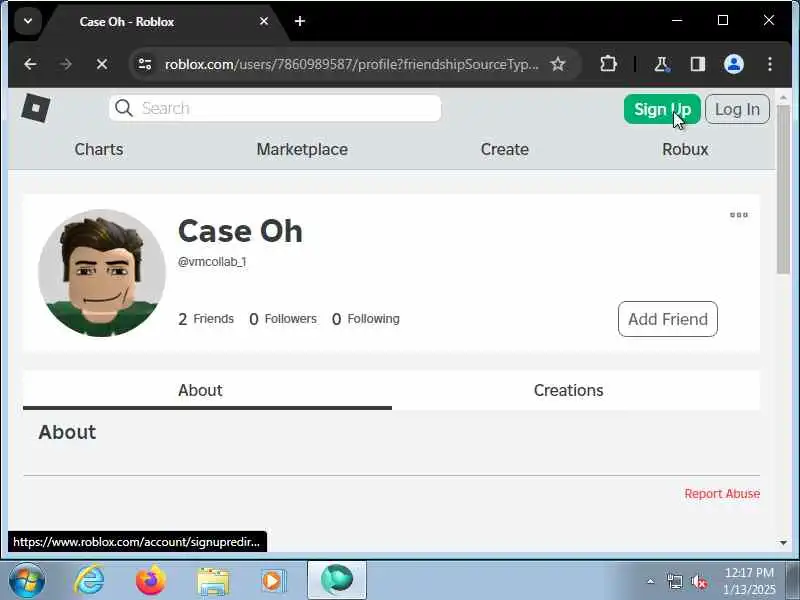Click the active browser taskbar icon
This screenshot has height=600, width=800.
[337, 580]
